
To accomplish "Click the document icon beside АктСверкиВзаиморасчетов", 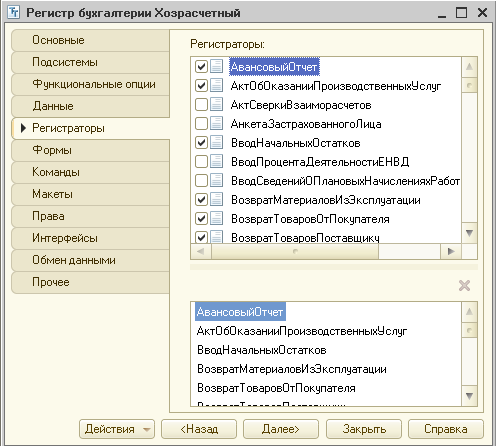I will [217, 105].
